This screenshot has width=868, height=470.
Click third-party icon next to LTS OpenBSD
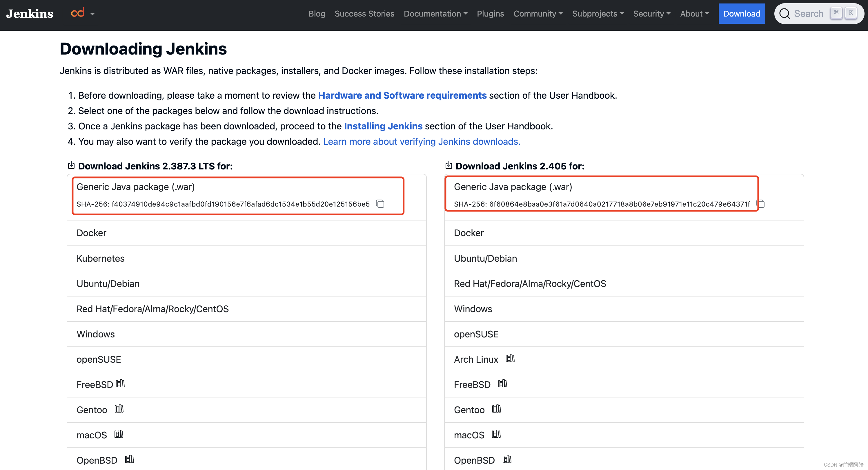tap(130, 460)
